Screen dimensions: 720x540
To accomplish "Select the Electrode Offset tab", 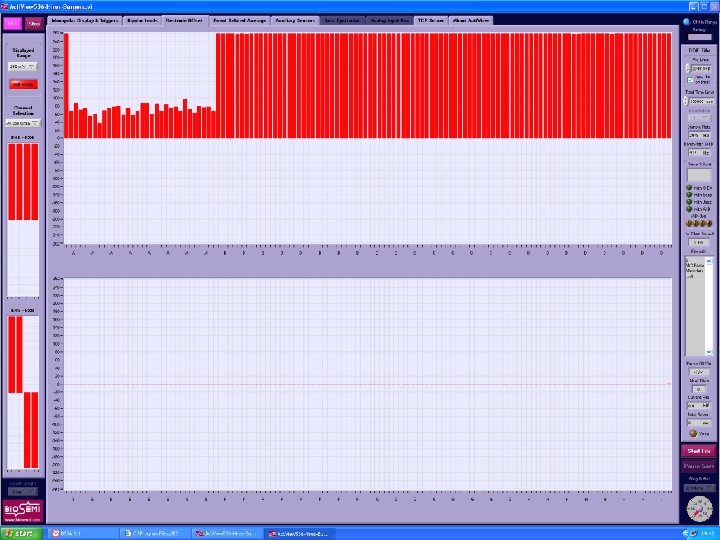I will (184, 21).
